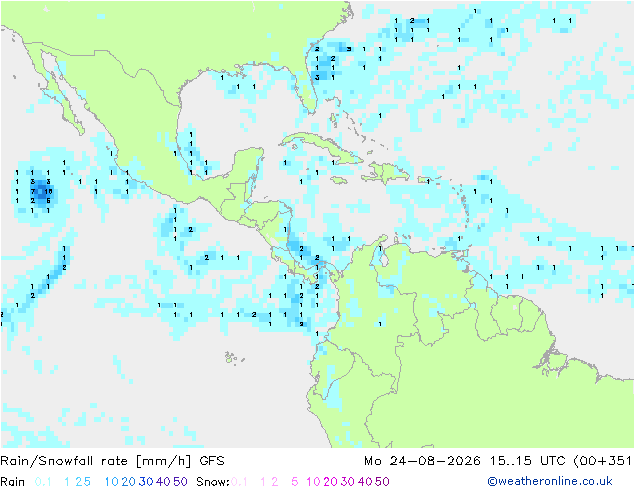Click the GFS model label in the title
This screenshot has width=634, height=490.
click(211, 461)
